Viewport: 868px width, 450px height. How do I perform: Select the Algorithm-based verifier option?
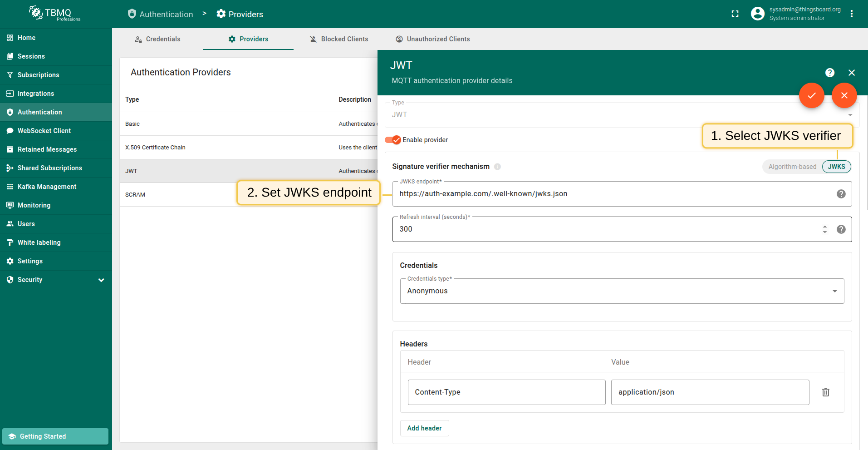(792, 167)
